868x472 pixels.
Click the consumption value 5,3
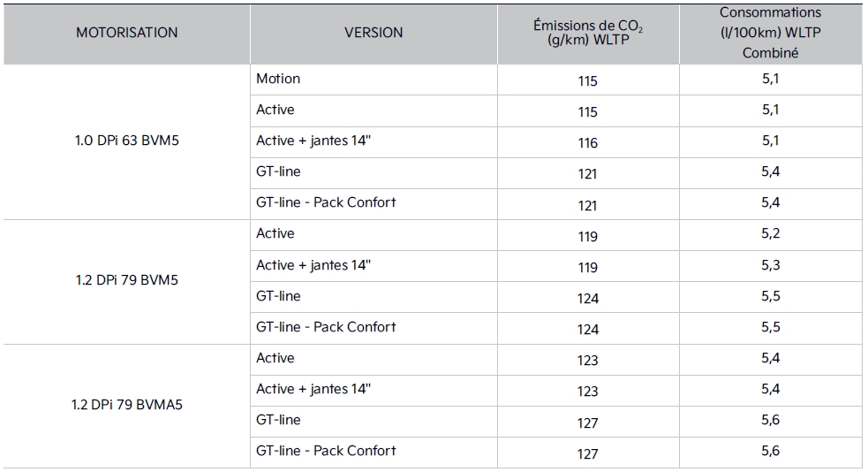(x=770, y=265)
